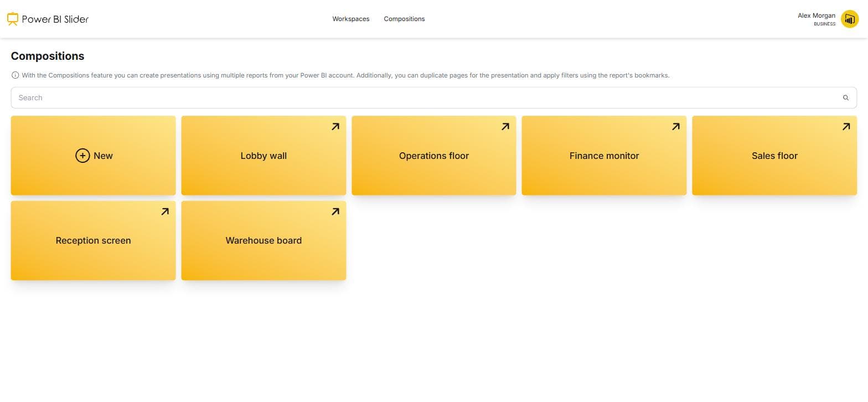Select the Reception screen composition card

[93, 240]
